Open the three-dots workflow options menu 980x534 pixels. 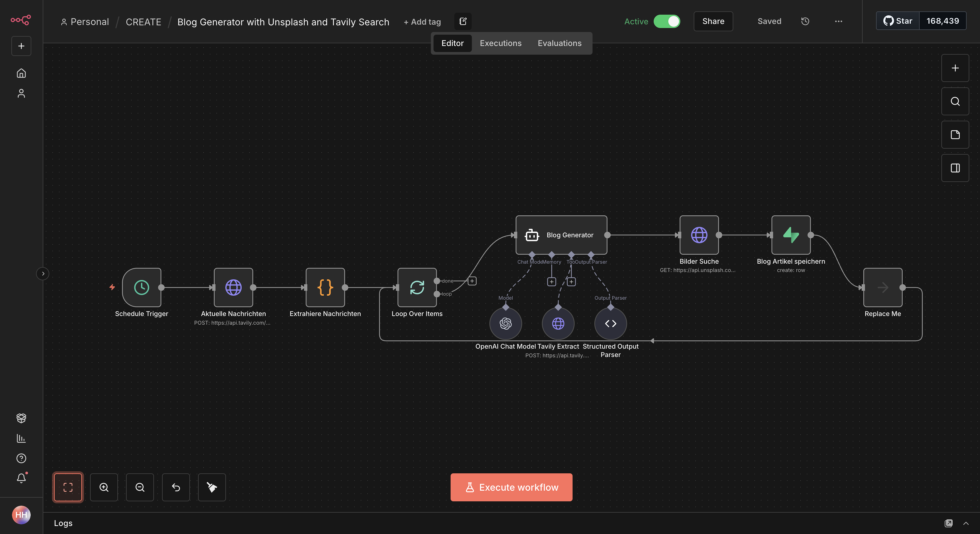coord(838,21)
